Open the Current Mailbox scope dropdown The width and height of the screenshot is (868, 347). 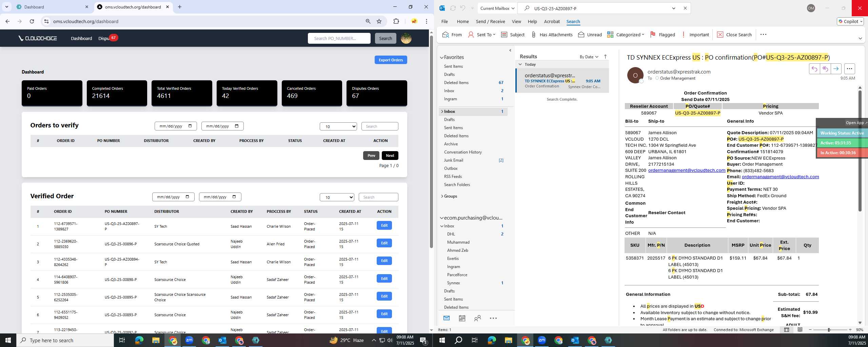[497, 8]
